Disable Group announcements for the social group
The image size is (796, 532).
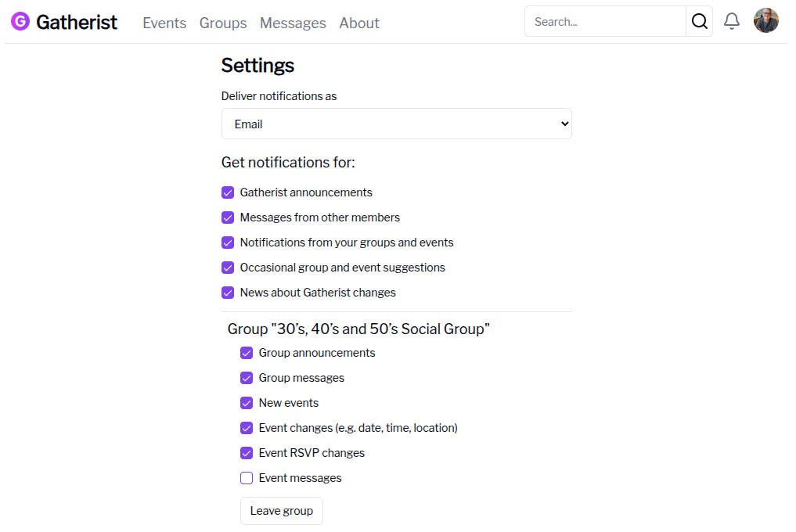tap(247, 352)
